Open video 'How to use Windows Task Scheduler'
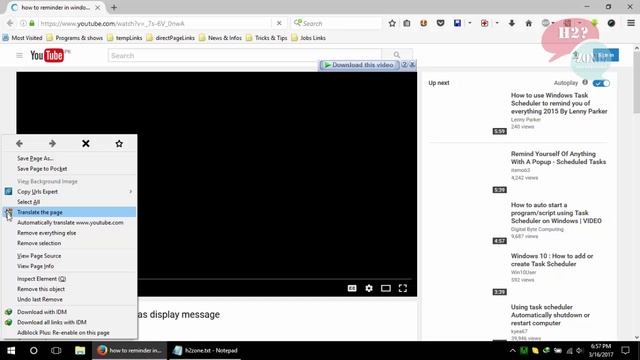The image size is (640, 360). [x=559, y=103]
